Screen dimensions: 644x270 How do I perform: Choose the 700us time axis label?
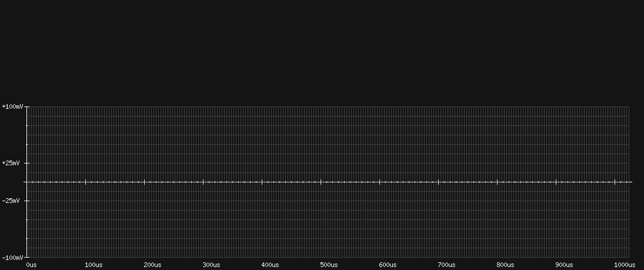coord(446,265)
